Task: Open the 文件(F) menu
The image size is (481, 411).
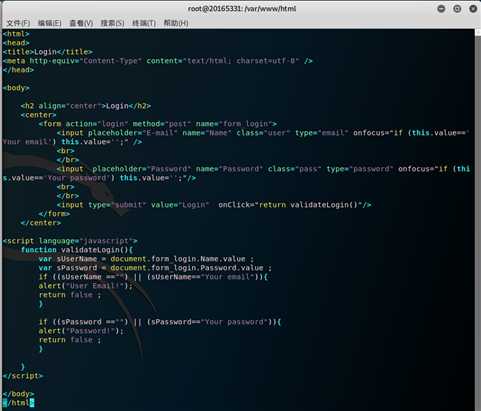Action: click(18, 23)
